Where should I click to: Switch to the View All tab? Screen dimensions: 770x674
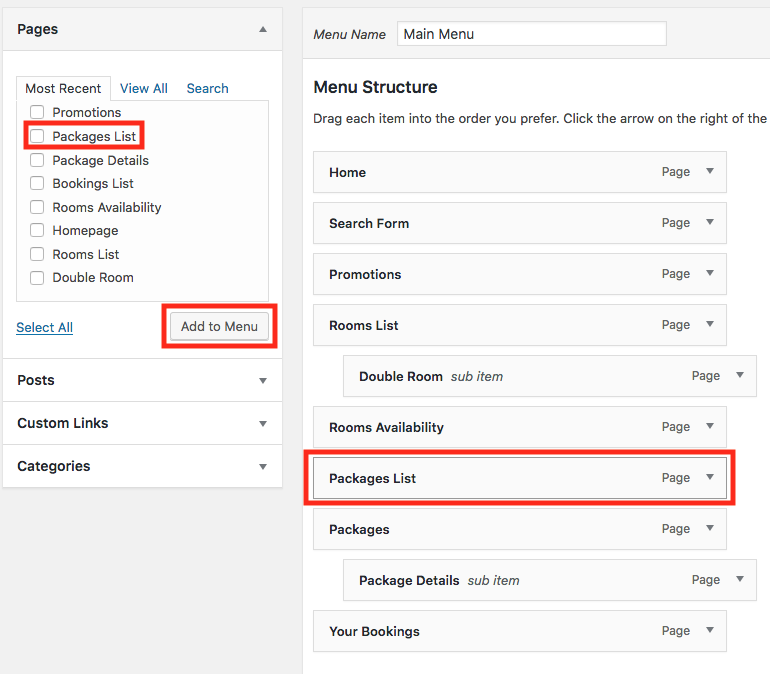tap(143, 88)
